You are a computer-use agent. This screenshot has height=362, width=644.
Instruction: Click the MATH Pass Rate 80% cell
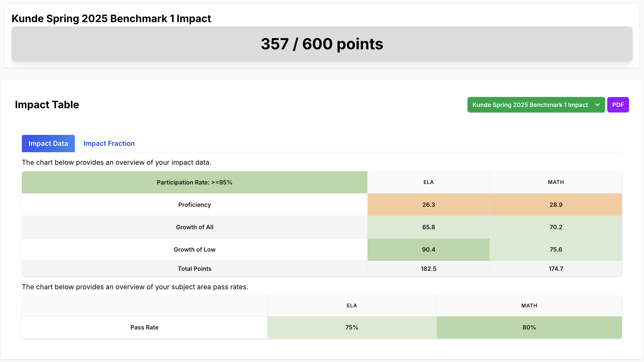click(529, 327)
